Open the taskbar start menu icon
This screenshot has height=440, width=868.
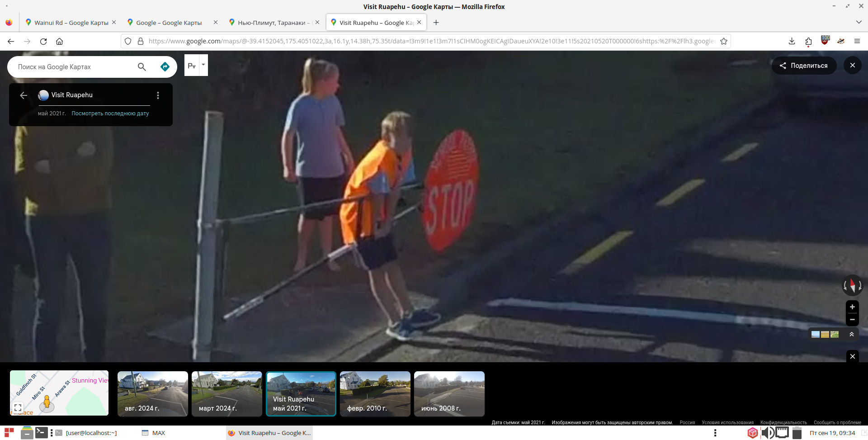click(x=9, y=433)
